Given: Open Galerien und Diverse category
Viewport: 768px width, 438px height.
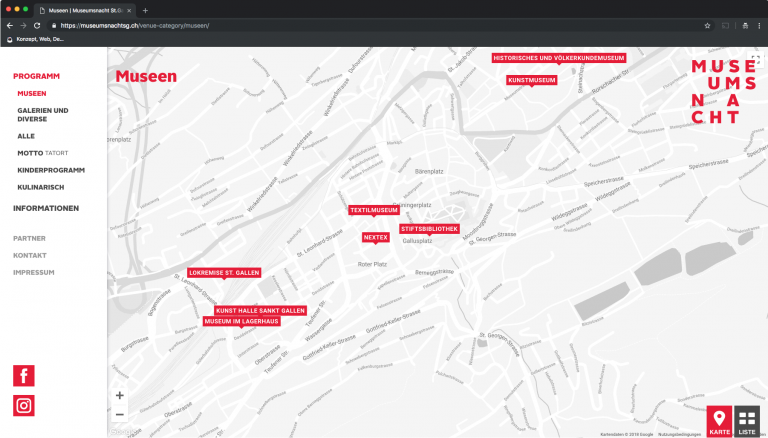Looking at the screenshot, I should [x=43, y=115].
